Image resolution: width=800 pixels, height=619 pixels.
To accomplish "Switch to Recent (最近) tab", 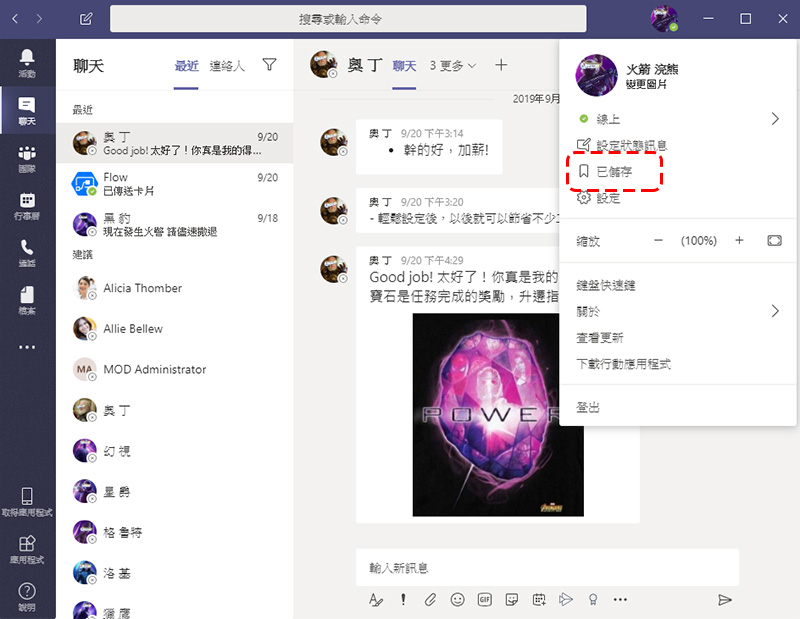I will pos(186,66).
